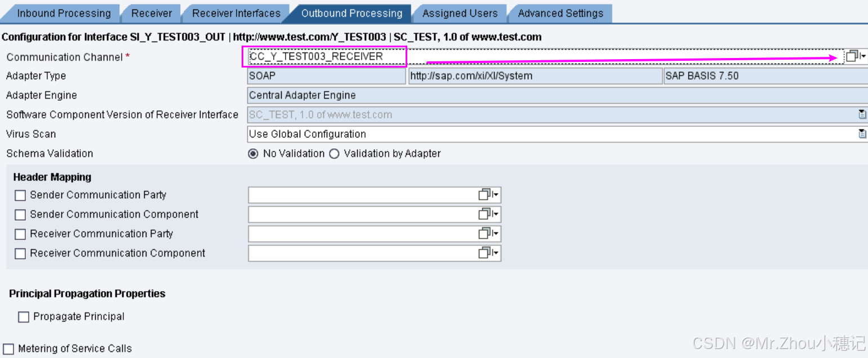
Task: Select the No Validation radio button
Action: 252,153
